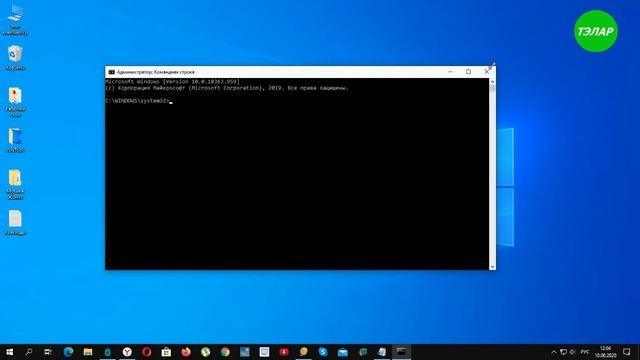Open the Windows Start menu
The width and height of the screenshot is (640, 360).
coord(9,352)
